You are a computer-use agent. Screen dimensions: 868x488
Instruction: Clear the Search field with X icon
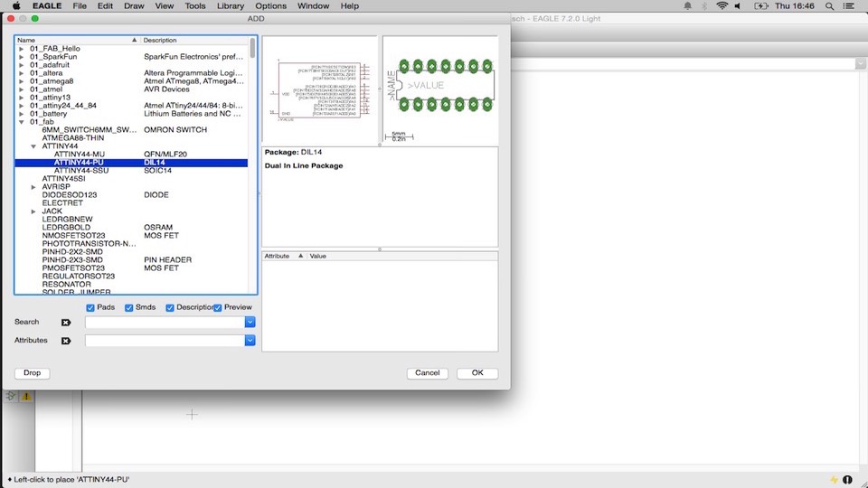click(x=66, y=322)
